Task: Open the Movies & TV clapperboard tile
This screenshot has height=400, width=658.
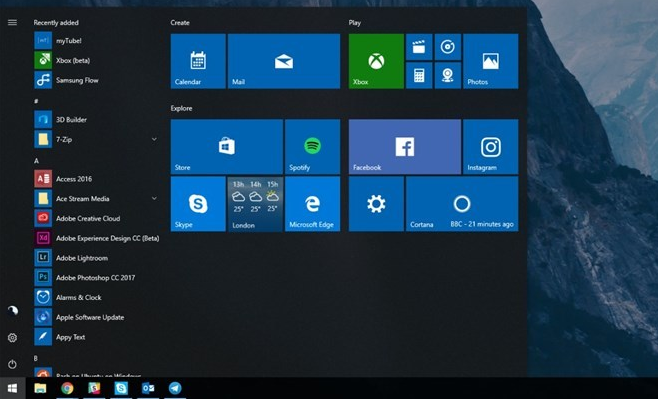Action: pyautogui.click(x=419, y=47)
